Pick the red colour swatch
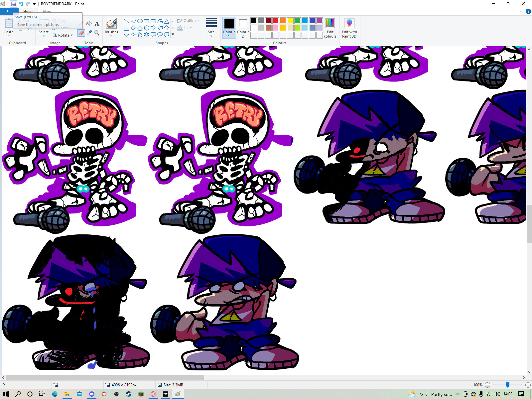 [276, 21]
